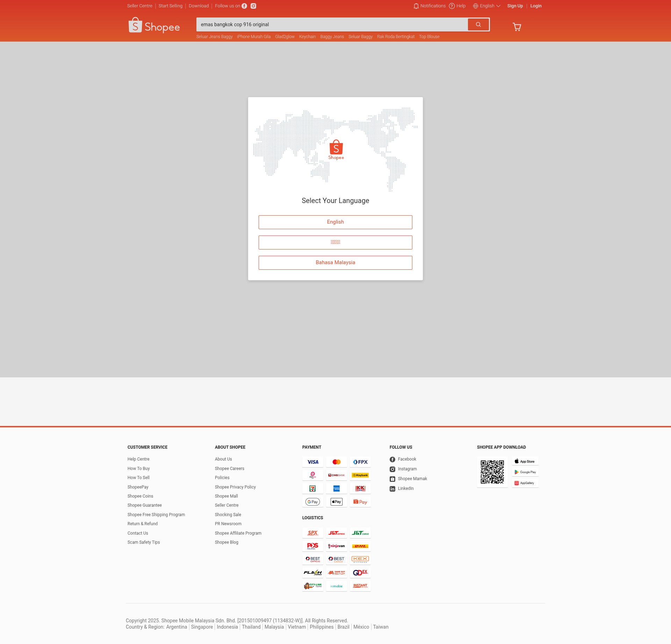
Task: Click the AppGallery download badge
Action: [525, 483]
